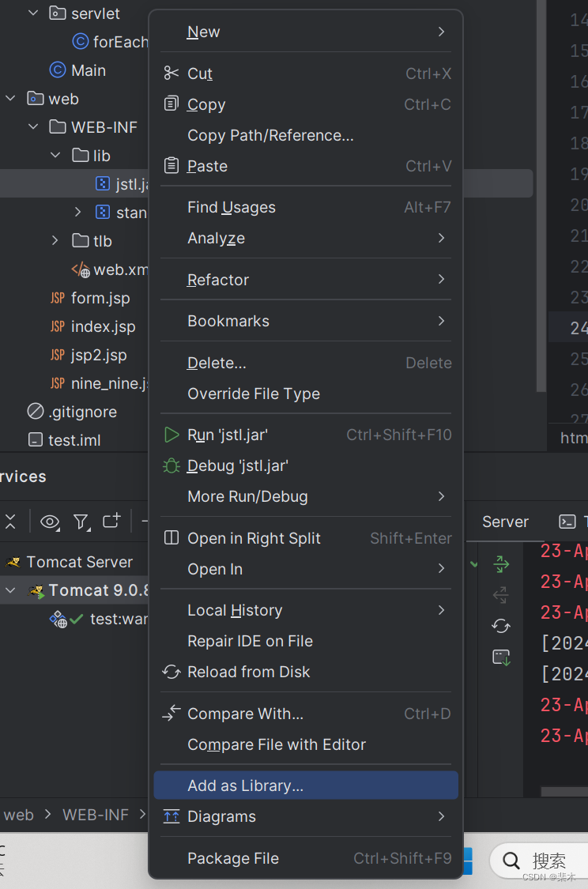Click the search magnifier in taskbar
The height and width of the screenshot is (889, 588).
click(511, 861)
